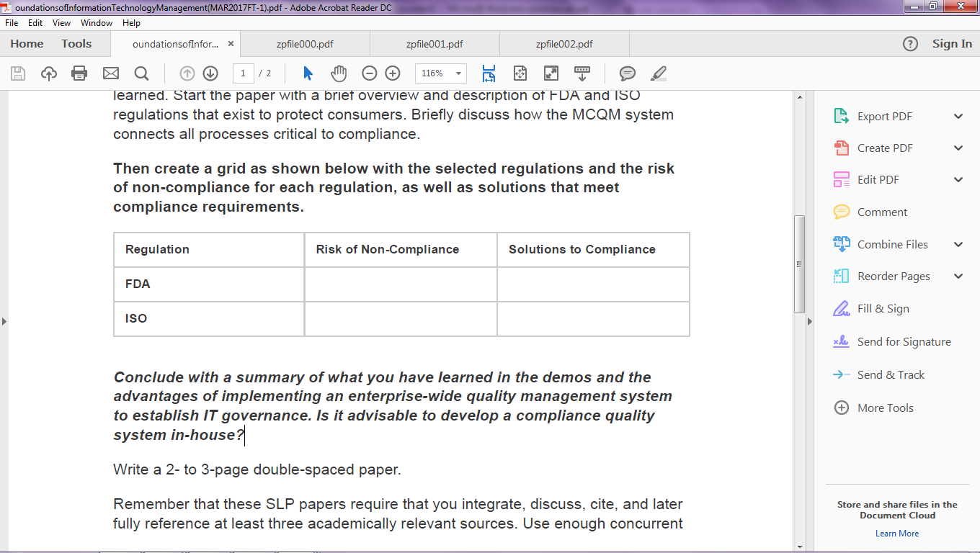980x553 pixels.
Task: Expand the Export PDF options
Action: pos(958,116)
